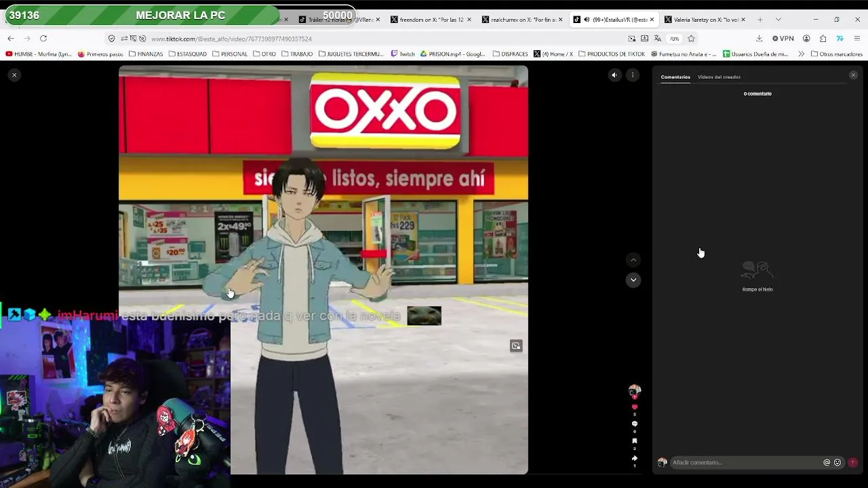This screenshot has height=488, width=868.
Task: Open the PERSONAL bookmarks folder
Action: point(230,54)
